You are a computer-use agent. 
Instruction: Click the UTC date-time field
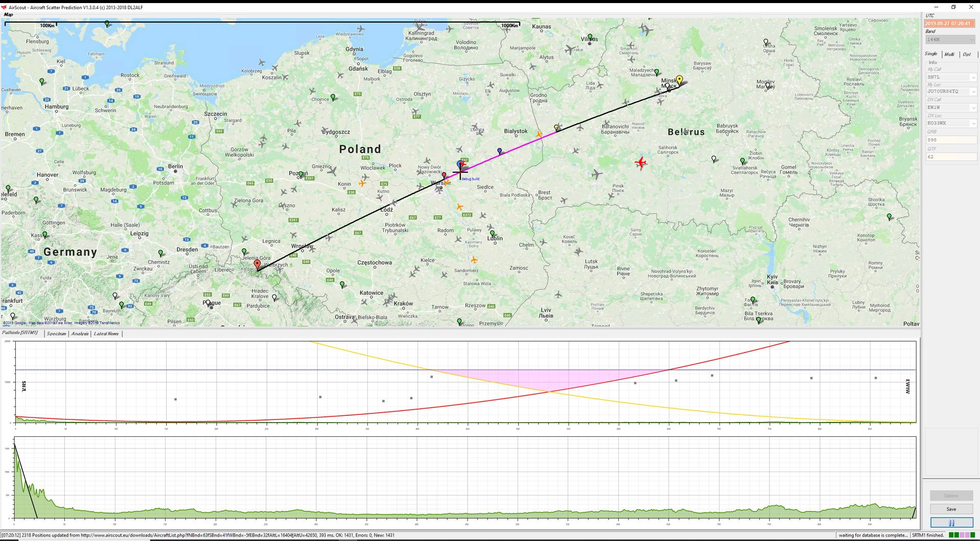[949, 23]
